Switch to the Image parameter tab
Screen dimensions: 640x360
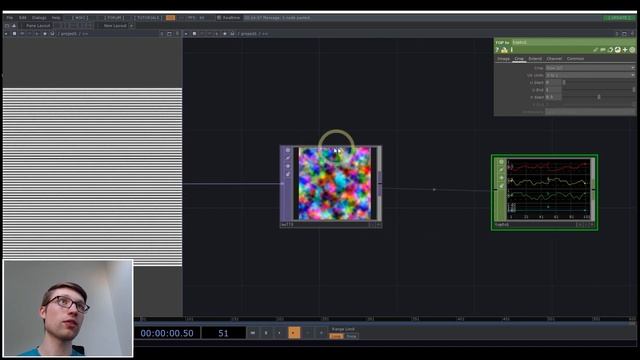pyautogui.click(x=503, y=59)
